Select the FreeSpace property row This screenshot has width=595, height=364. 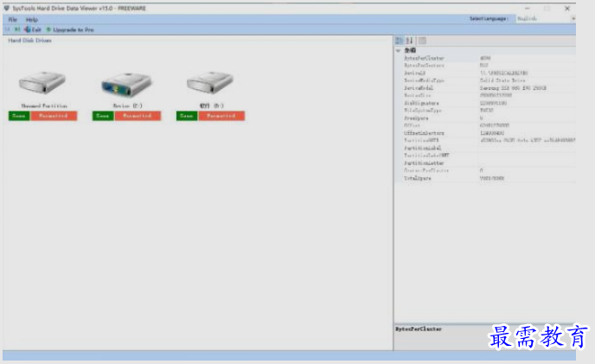[x=485, y=118]
